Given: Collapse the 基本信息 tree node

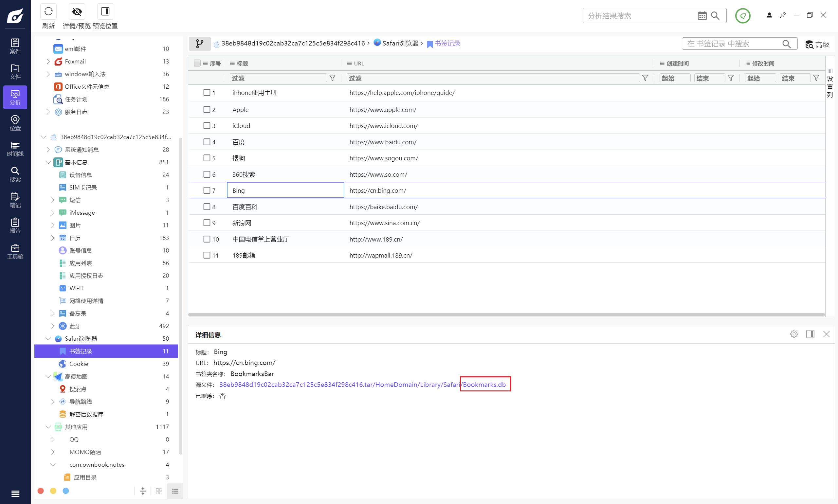Looking at the screenshot, I should point(48,162).
